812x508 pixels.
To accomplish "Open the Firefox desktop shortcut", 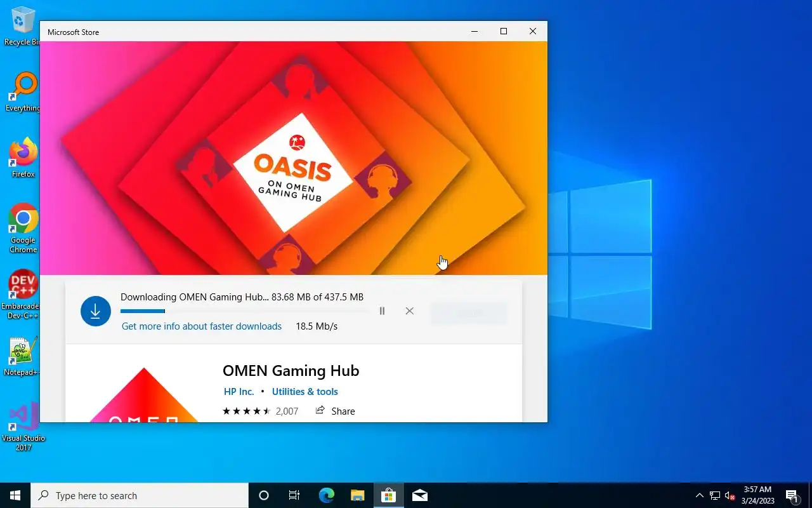I will point(23,158).
